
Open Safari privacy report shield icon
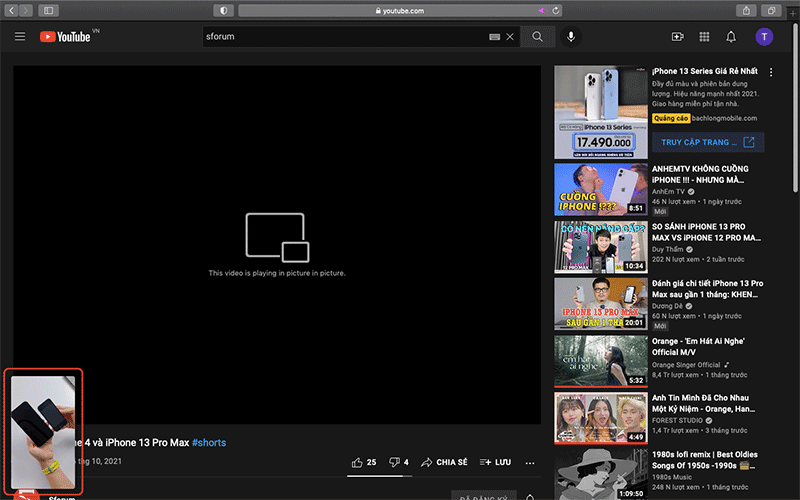point(223,10)
